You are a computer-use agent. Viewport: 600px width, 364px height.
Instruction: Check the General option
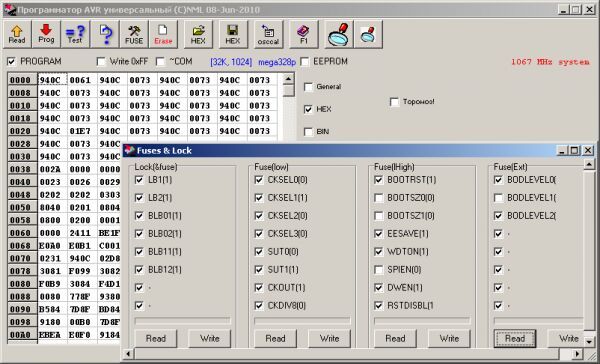pos(308,87)
